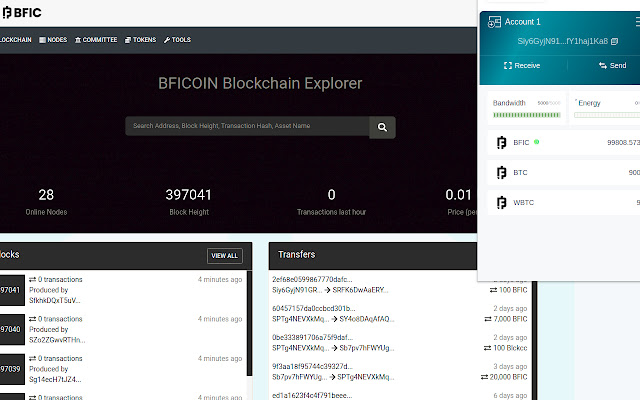Open the Tools menu
The width and height of the screenshot is (640, 400).
coord(177,40)
